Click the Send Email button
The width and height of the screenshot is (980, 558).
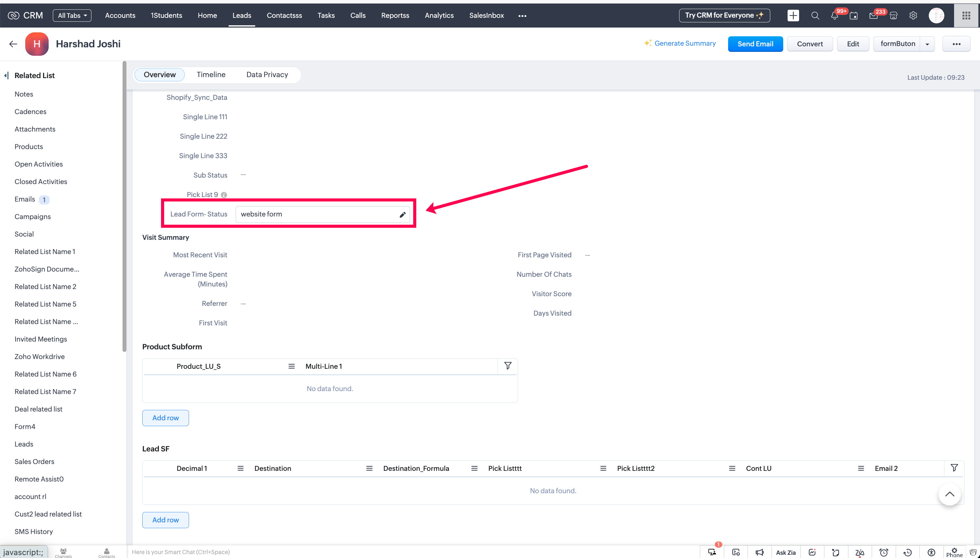(x=755, y=44)
